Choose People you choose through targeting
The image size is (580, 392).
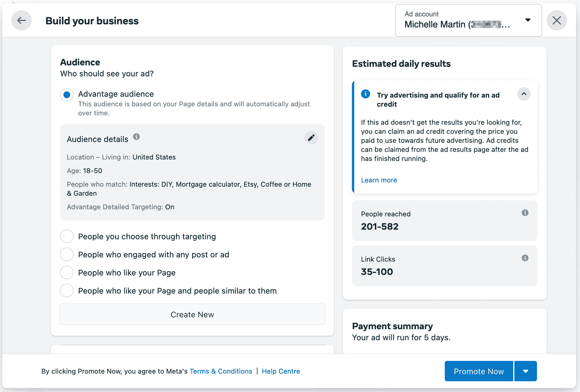[66, 236]
